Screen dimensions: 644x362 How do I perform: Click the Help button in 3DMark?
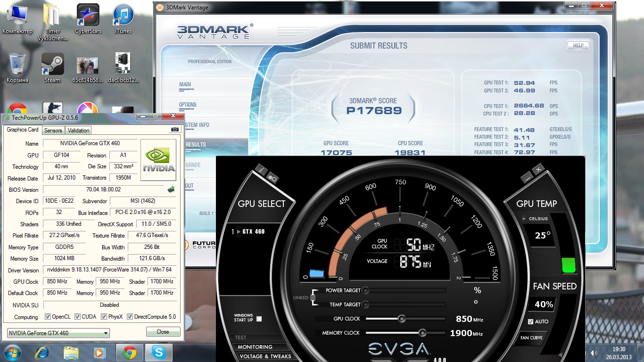coord(578,46)
